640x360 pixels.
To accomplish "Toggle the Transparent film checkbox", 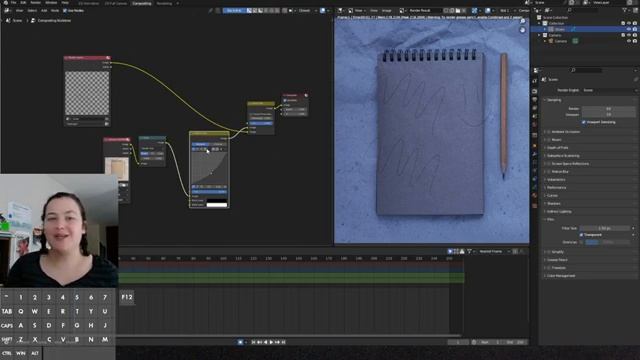I will (x=581, y=235).
